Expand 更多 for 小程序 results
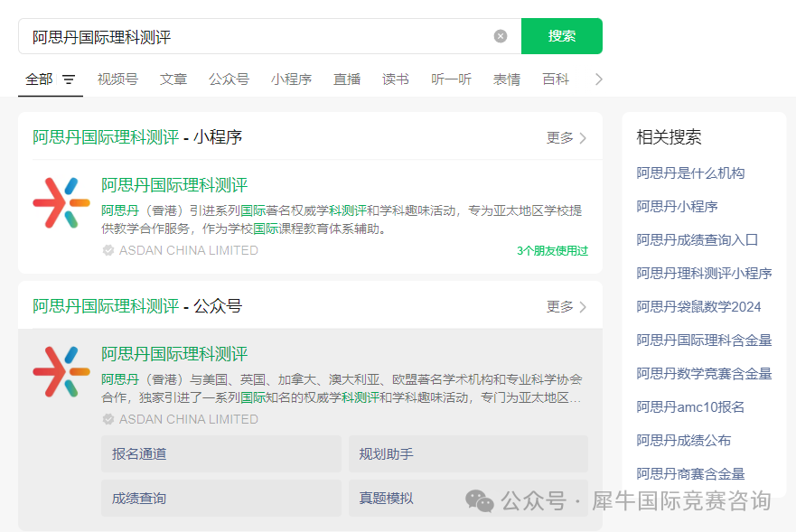This screenshot has width=796, height=532. click(560, 136)
